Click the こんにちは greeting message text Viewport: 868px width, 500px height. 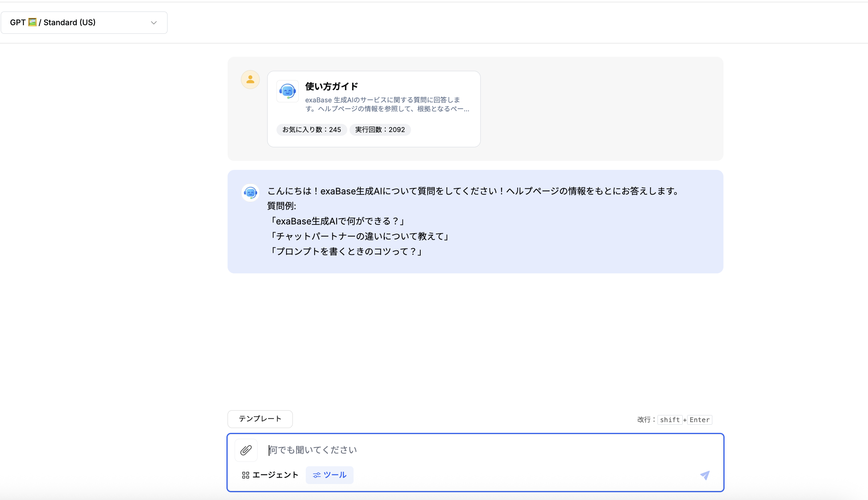(474, 191)
